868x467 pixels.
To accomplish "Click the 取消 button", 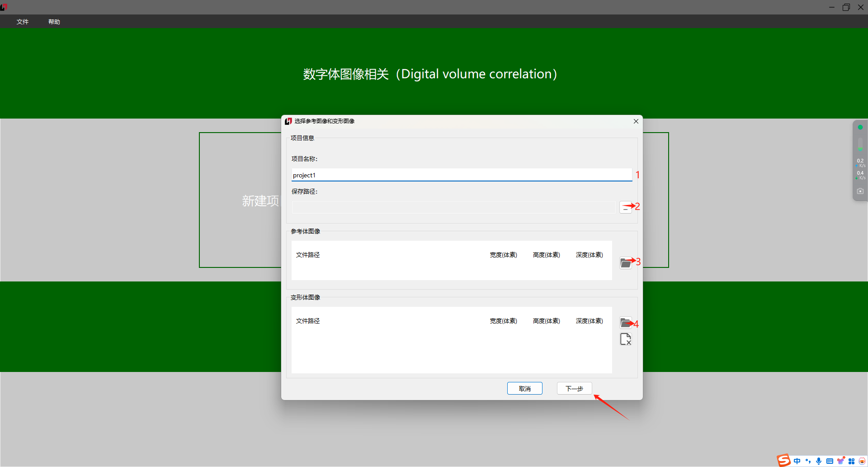I will click(x=524, y=389).
